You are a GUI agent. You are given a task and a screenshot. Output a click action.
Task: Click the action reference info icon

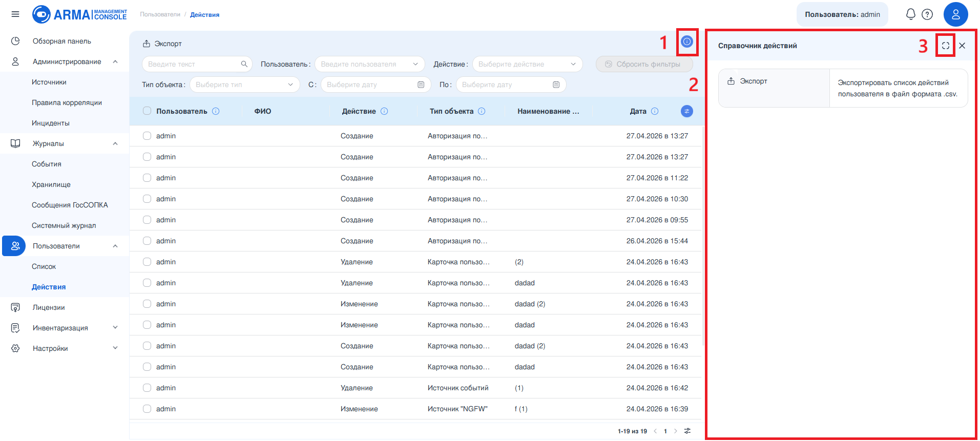click(x=687, y=41)
